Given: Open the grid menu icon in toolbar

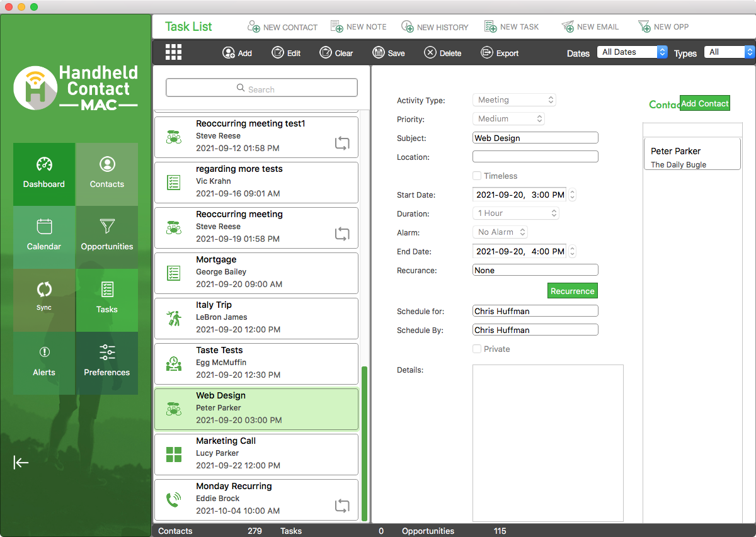Looking at the screenshot, I should click(x=173, y=52).
